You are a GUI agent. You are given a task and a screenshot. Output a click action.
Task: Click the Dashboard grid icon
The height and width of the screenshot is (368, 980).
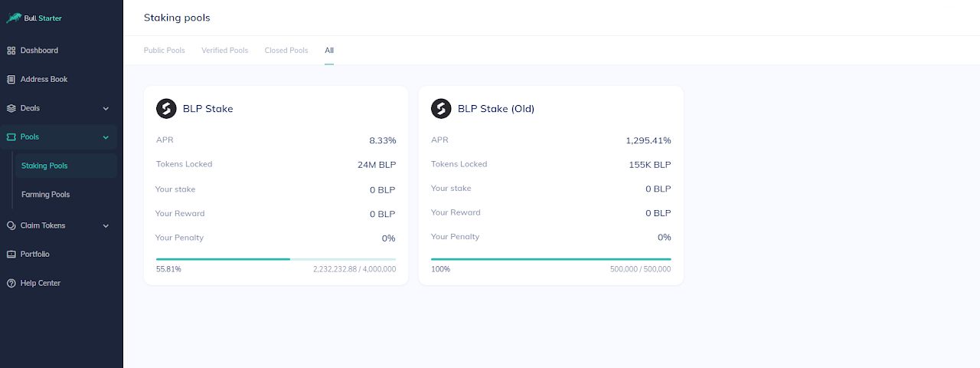tap(11, 51)
